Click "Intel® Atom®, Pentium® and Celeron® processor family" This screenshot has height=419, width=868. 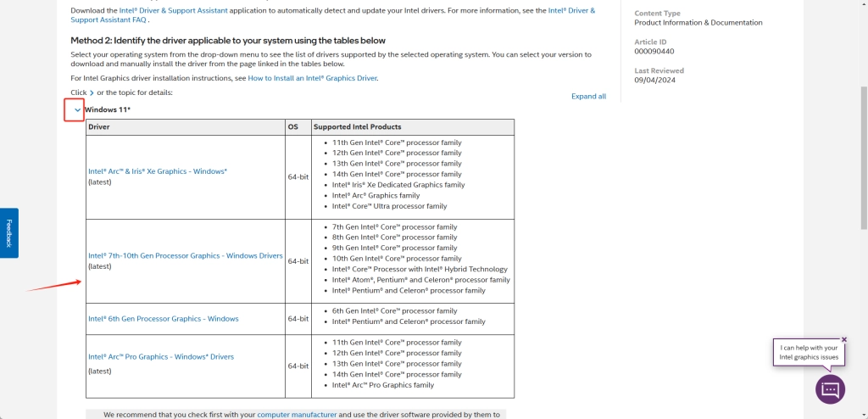[421, 280]
